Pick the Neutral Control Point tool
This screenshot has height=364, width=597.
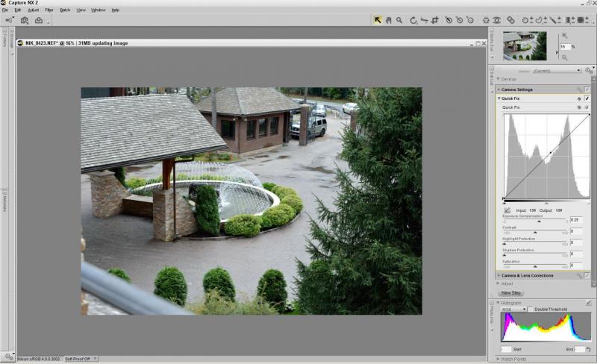(x=460, y=20)
